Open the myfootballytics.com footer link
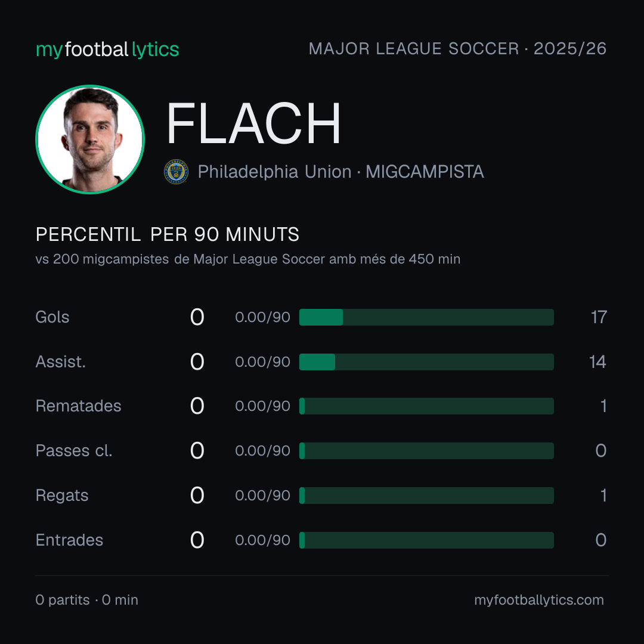 coord(539,600)
